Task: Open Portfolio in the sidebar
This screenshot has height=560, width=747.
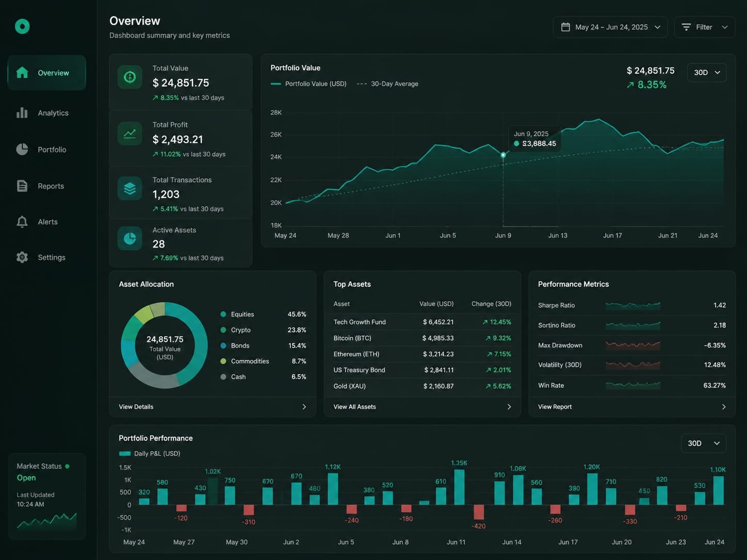Action: (x=46, y=150)
